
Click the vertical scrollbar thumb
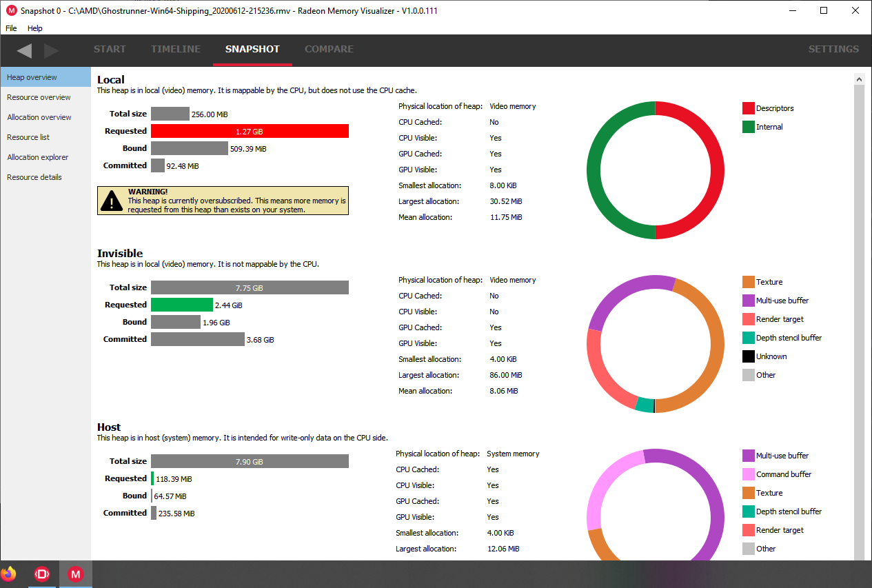click(x=859, y=323)
